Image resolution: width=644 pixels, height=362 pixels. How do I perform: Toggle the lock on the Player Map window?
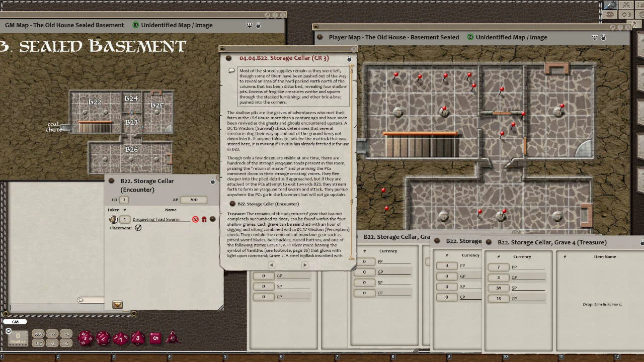point(603,37)
